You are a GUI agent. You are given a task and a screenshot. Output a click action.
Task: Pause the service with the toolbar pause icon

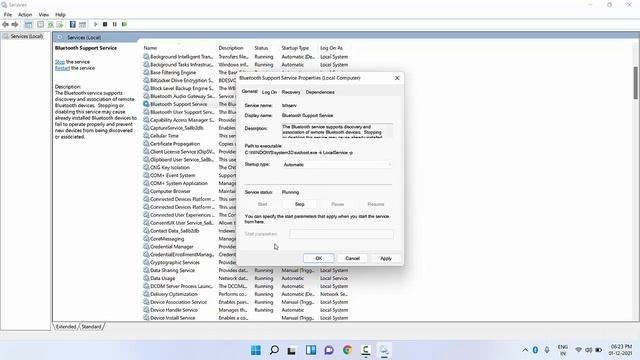pyautogui.click(x=115, y=24)
